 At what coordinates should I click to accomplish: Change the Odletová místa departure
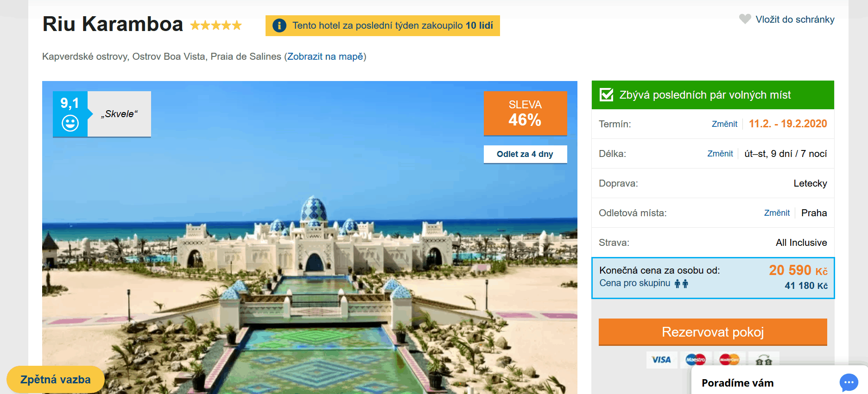click(x=777, y=213)
